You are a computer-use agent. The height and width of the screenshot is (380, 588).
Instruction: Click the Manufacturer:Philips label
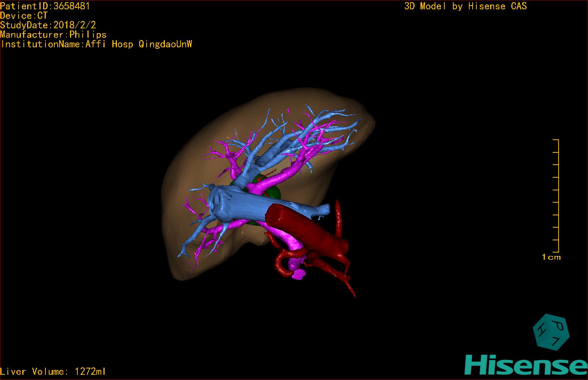coord(53,35)
